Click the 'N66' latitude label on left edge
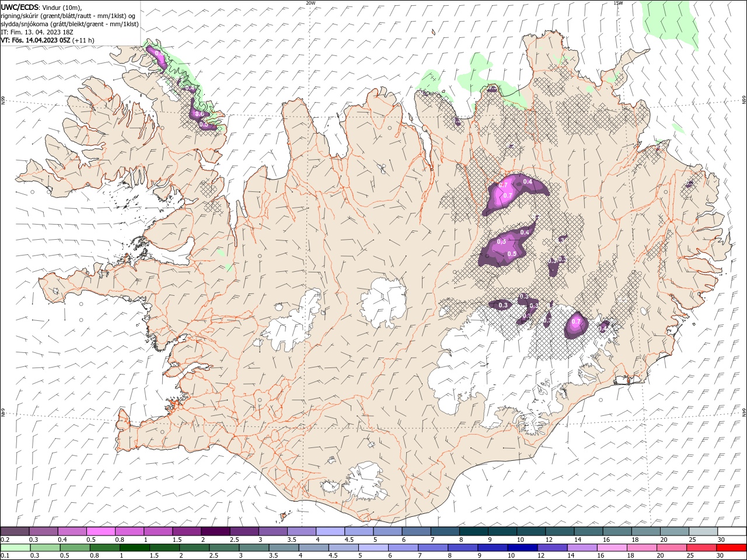 [3, 100]
